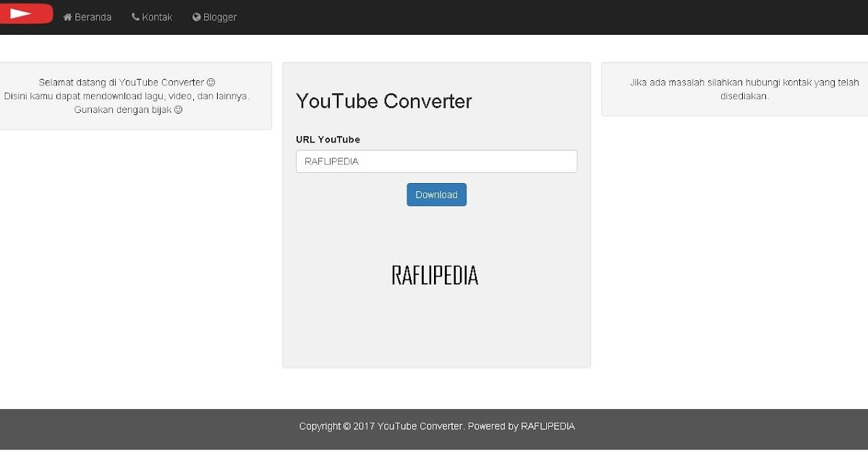Image resolution: width=868 pixels, height=456 pixels.
Task: Click the phone icon beside Kontak
Action: (x=135, y=17)
